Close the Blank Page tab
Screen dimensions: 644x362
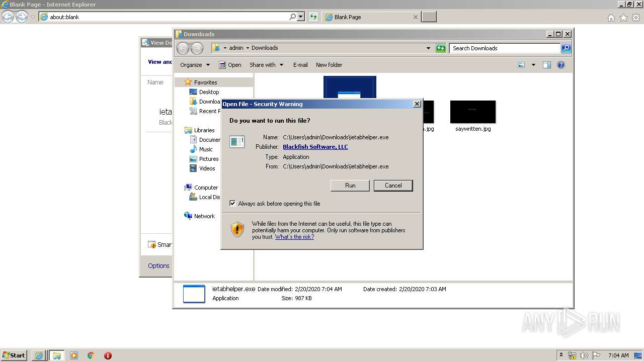pyautogui.click(x=415, y=17)
